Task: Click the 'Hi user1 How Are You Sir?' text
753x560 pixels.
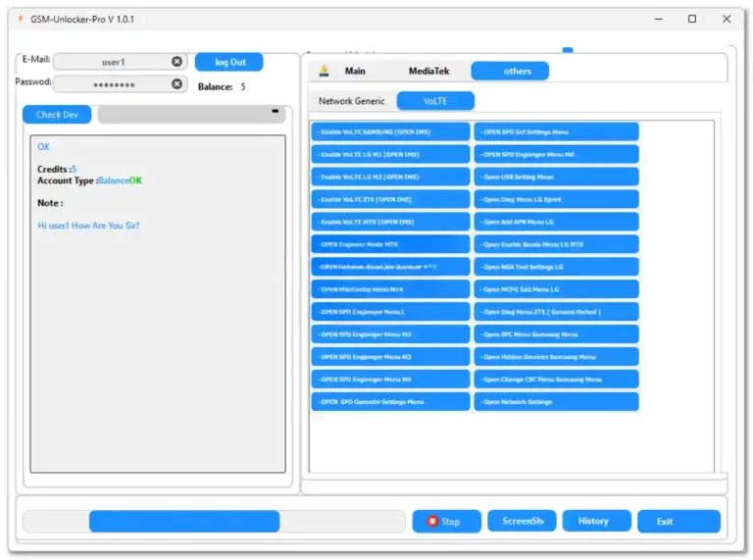Action: click(x=88, y=226)
